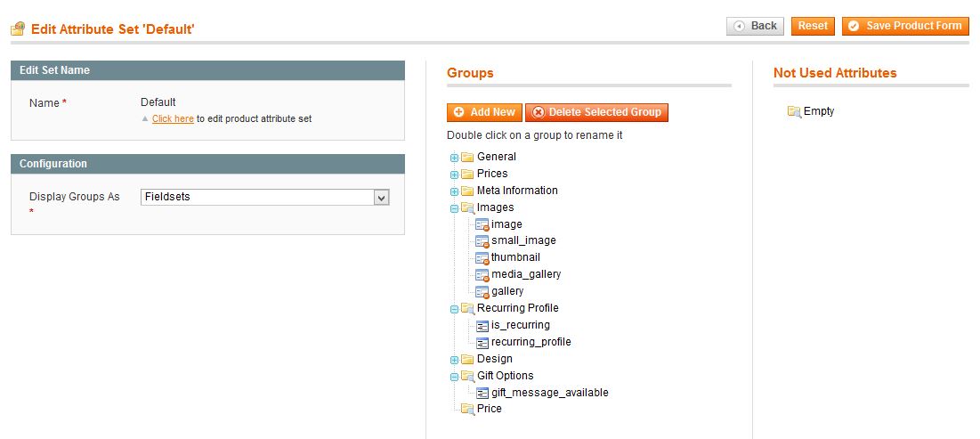
Task: Click the Add New group button
Action: tap(484, 112)
